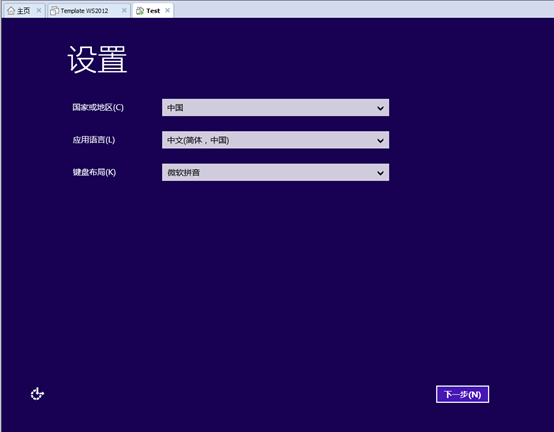Click the 应用语言(L) label
Viewport: 554px width, 432px height.
coord(94,140)
